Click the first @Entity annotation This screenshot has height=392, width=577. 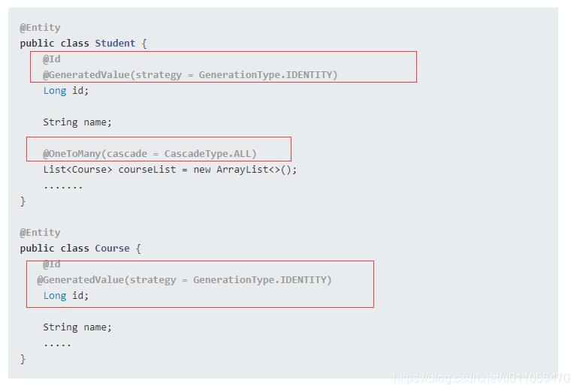[x=40, y=28]
